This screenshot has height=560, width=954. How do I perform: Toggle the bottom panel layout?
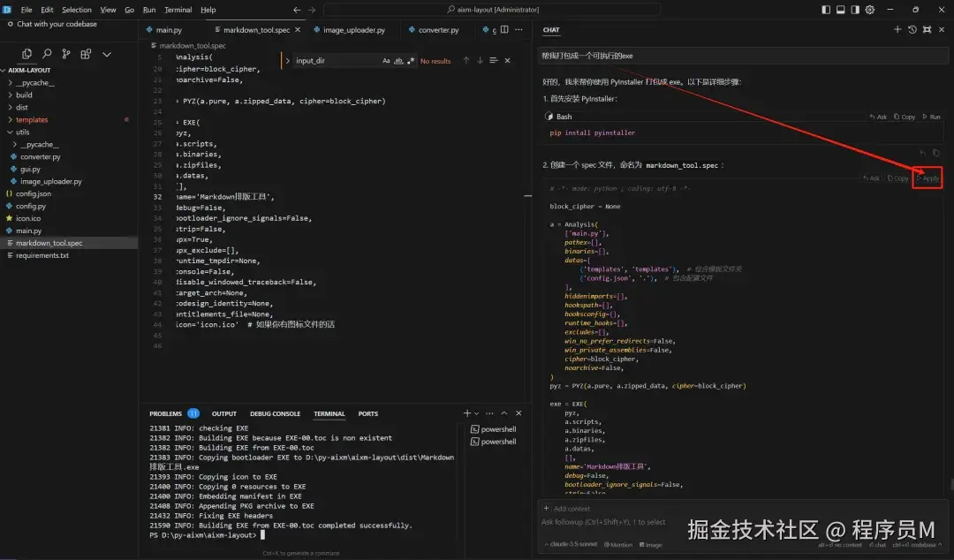coord(840,10)
